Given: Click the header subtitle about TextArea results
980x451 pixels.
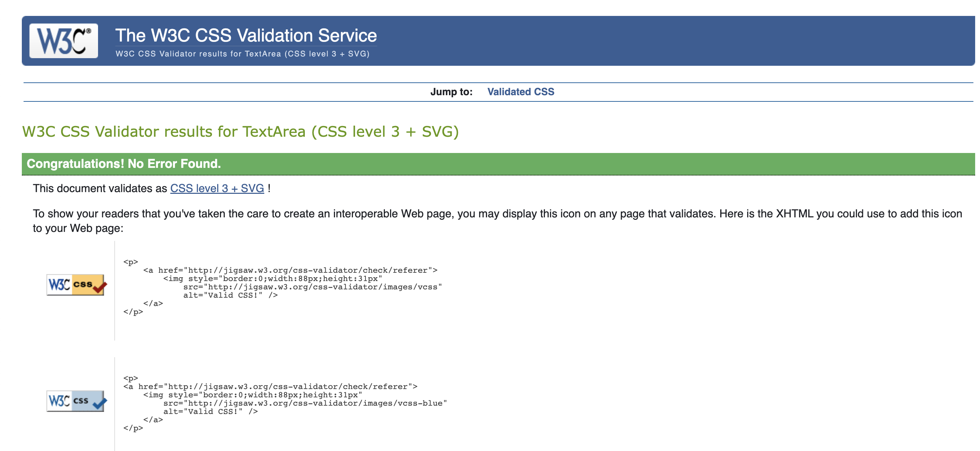Looking at the screenshot, I should tap(242, 54).
